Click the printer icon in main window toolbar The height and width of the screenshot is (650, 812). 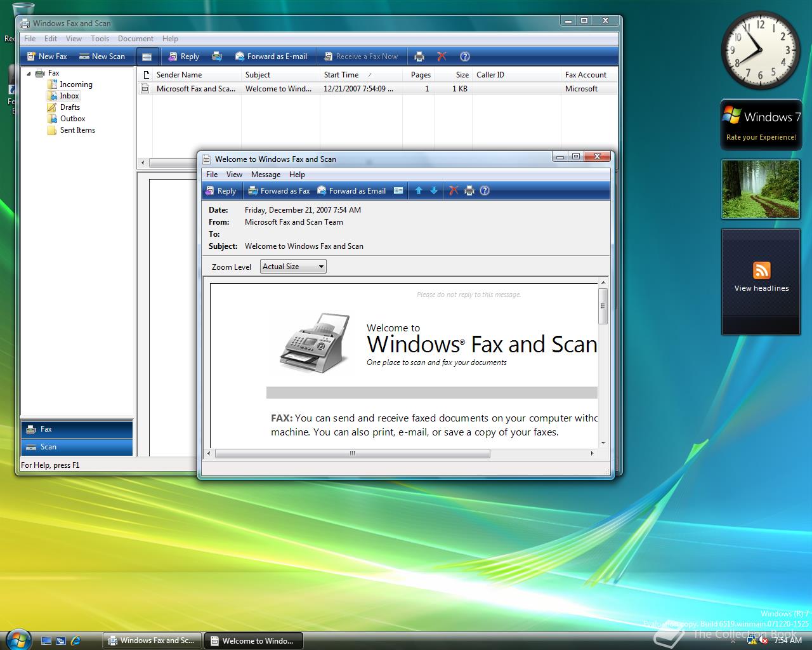click(x=419, y=56)
